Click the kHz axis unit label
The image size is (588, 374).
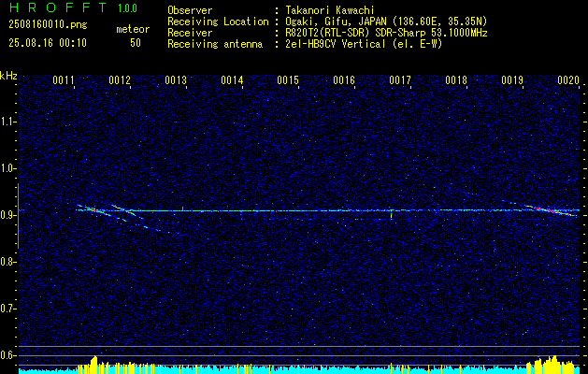(x=8, y=76)
